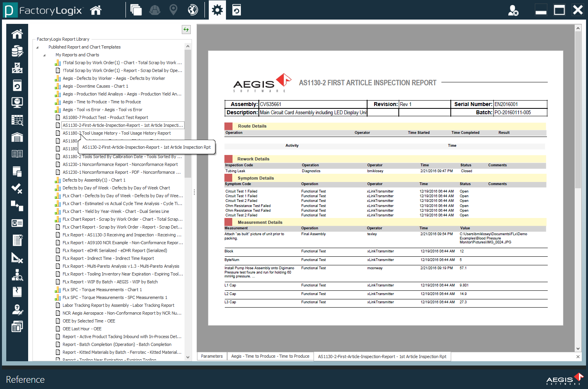Image resolution: width=588 pixels, height=389 pixels.
Task: Open the book icon in the left sidebar
Action: [17, 154]
